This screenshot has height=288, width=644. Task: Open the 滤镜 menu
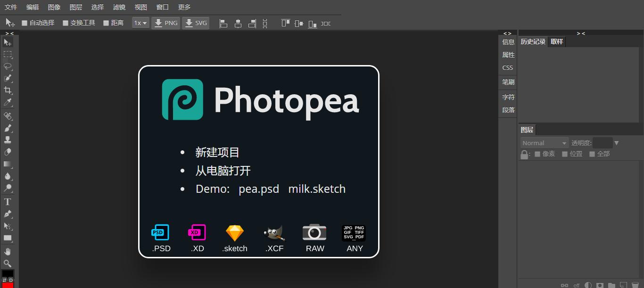(x=119, y=7)
